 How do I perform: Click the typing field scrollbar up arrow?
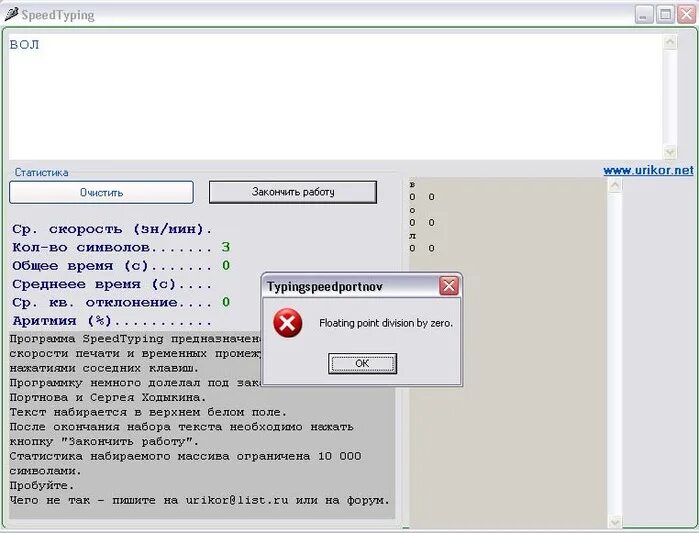click(670, 42)
